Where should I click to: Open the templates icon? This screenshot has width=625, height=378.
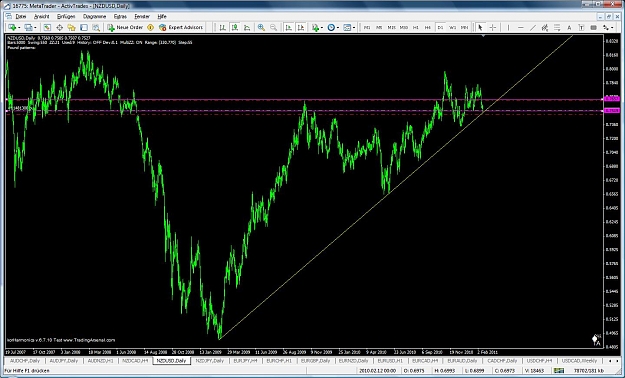point(347,28)
